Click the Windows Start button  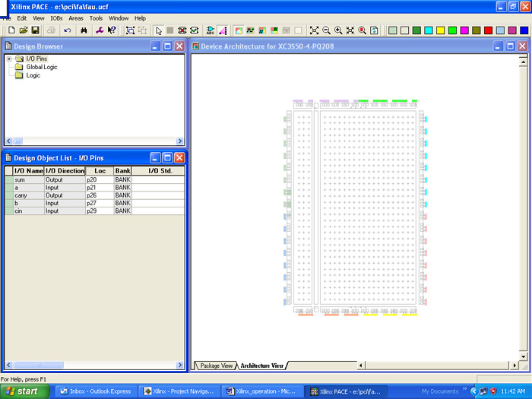pyautogui.click(x=25, y=391)
